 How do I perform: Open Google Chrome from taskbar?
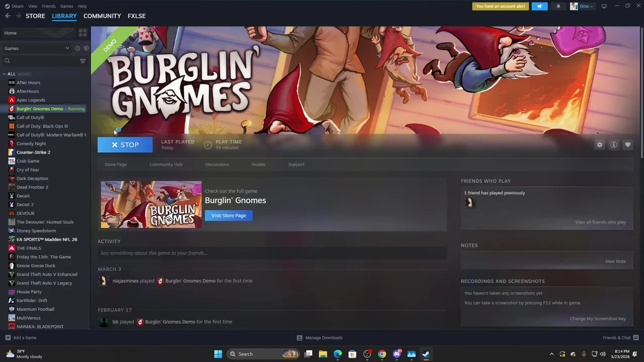(x=382, y=354)
